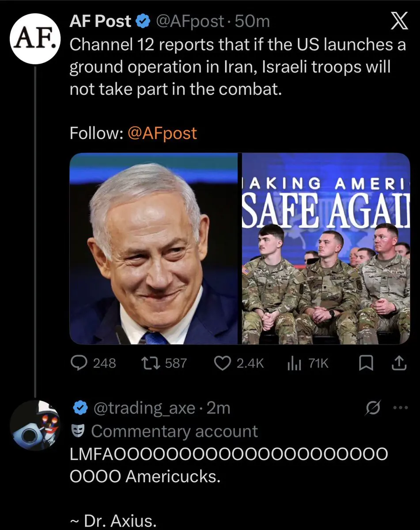420x530 pixels.
Task: Open view analytics showing 71K views
Action: tap(294, 363)
